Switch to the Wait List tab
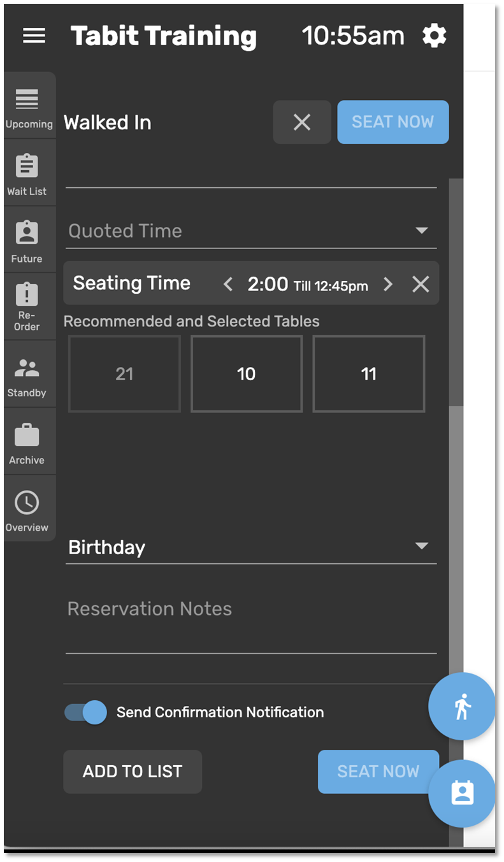 tap(27, 175)
